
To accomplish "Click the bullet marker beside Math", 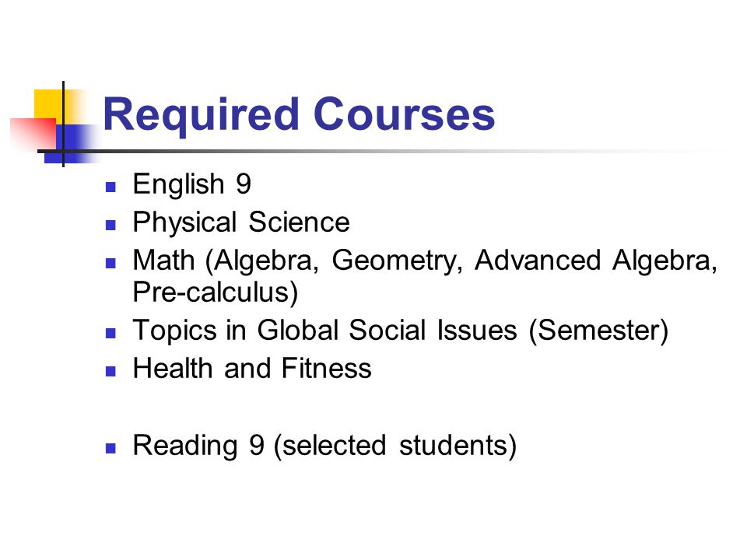I will (x=110, y=263).
